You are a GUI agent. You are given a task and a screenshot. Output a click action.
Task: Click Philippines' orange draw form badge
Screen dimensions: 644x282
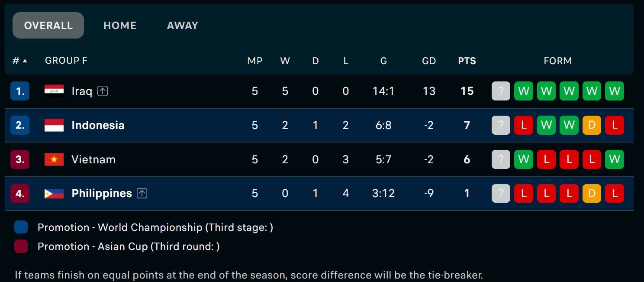[592, 193]
